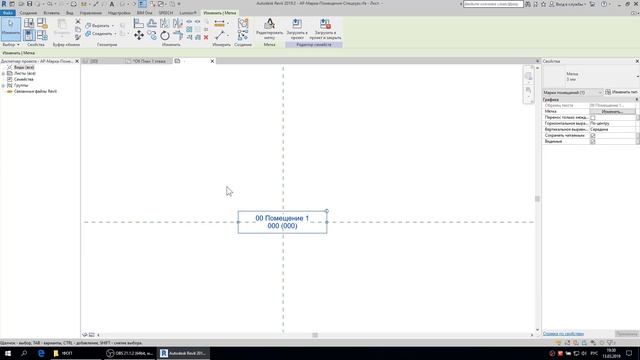Click the Offset tool icon in Modify panel
This screenshot has width=640, height=360.
pos(152,23)
